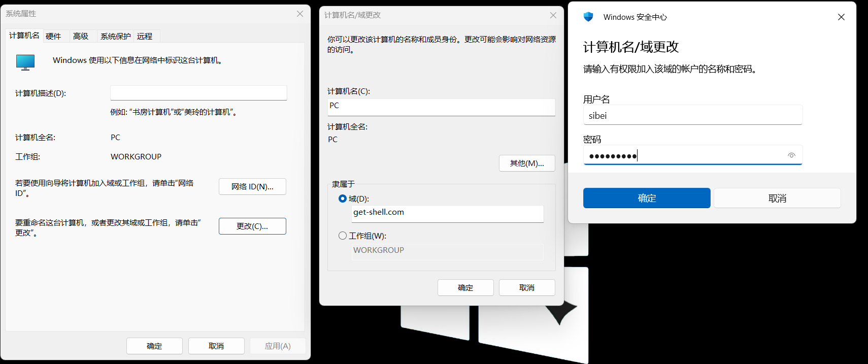
Task: Click the Windows Security shield icon
Action: pyautogui.click(x=588, y=17)
